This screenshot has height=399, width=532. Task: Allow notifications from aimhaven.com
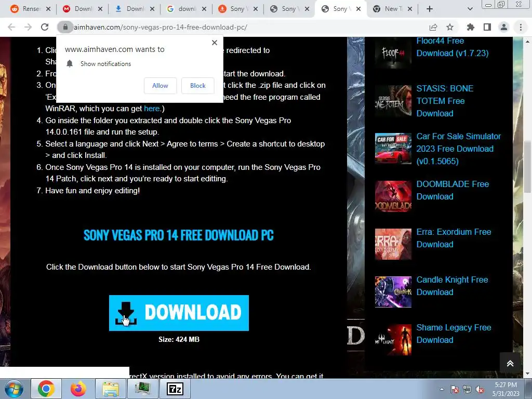click(x=160, y=86)
